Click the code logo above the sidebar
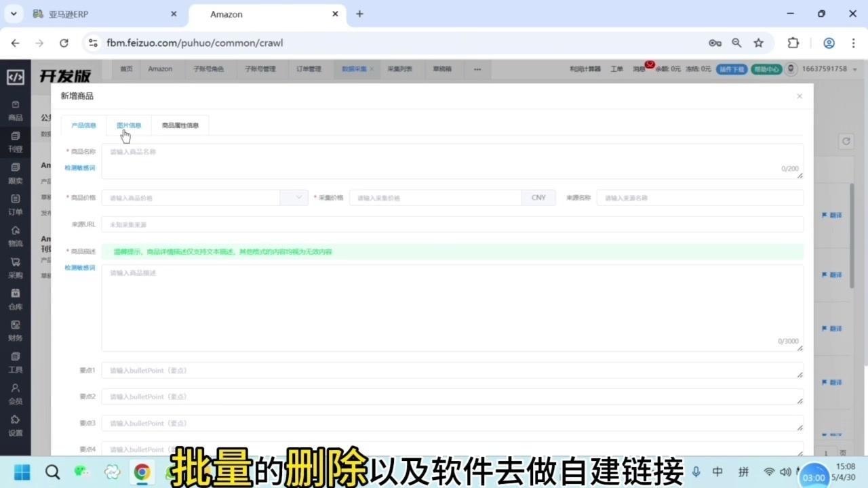Viewport: 868px width, 488px height. tap(15, 77)
